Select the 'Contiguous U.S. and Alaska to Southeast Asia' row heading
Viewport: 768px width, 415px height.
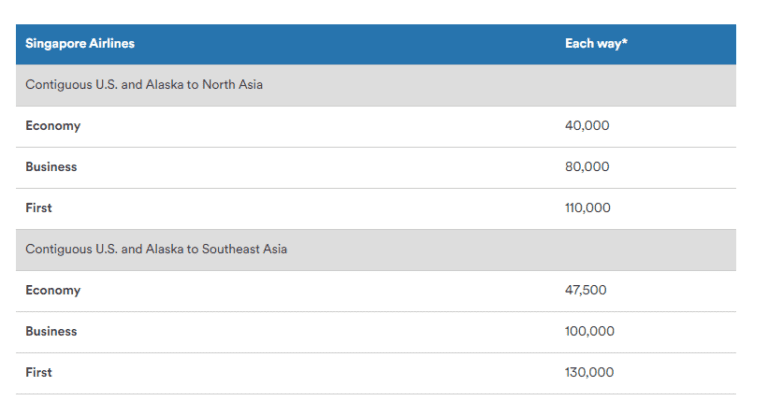tap(156, 249)
